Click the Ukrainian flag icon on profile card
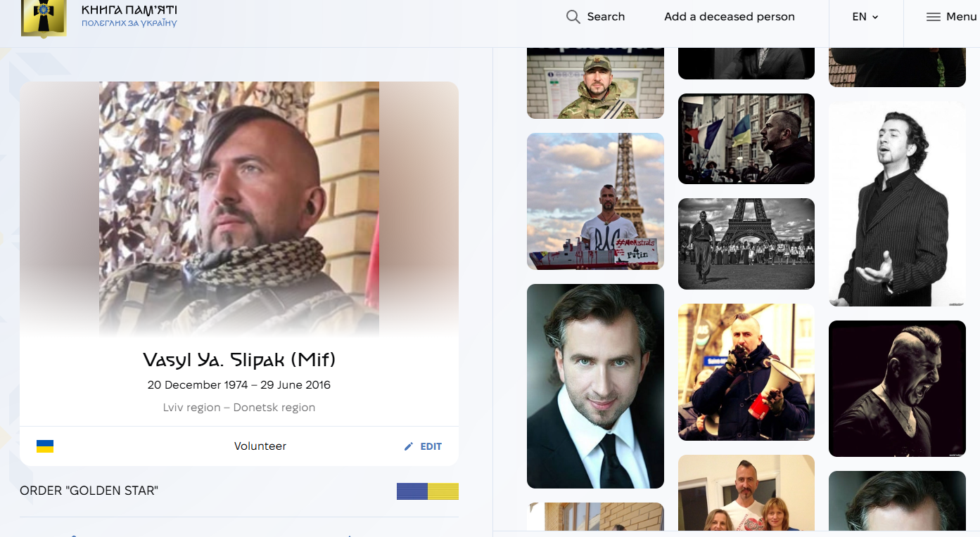Image resolution: width=980 pixels, height=537 pixels. click(45, 446)
